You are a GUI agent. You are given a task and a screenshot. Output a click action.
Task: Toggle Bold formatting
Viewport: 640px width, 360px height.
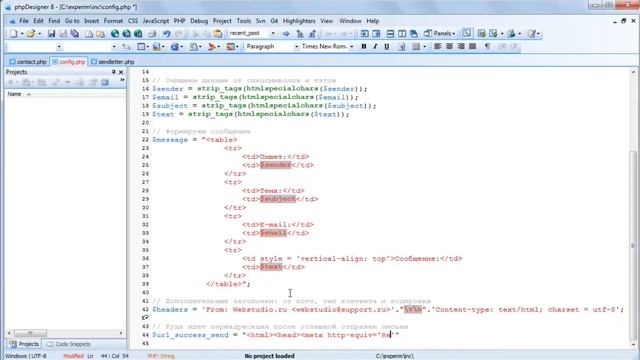point(364,47)
